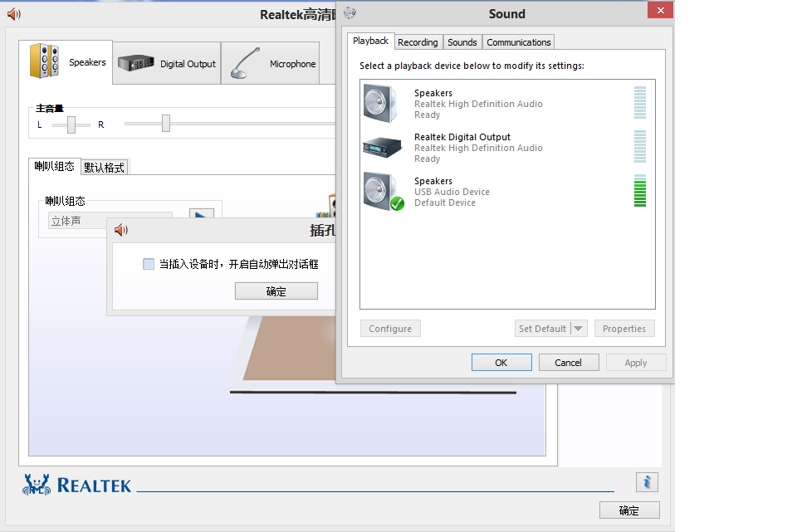Click the Apply button
Viewport: 797px width, 532px height.
coord(636,363)
